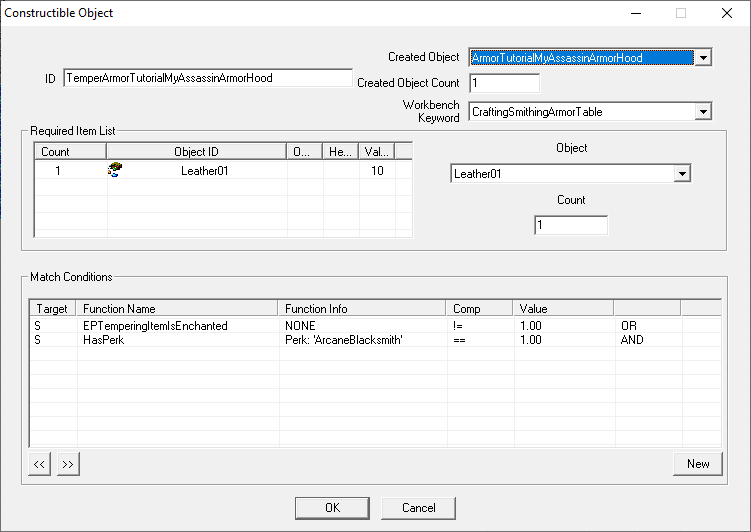751x532 pixels.
Task: Close the Constructible Object window
Action: tap(727, 13)
